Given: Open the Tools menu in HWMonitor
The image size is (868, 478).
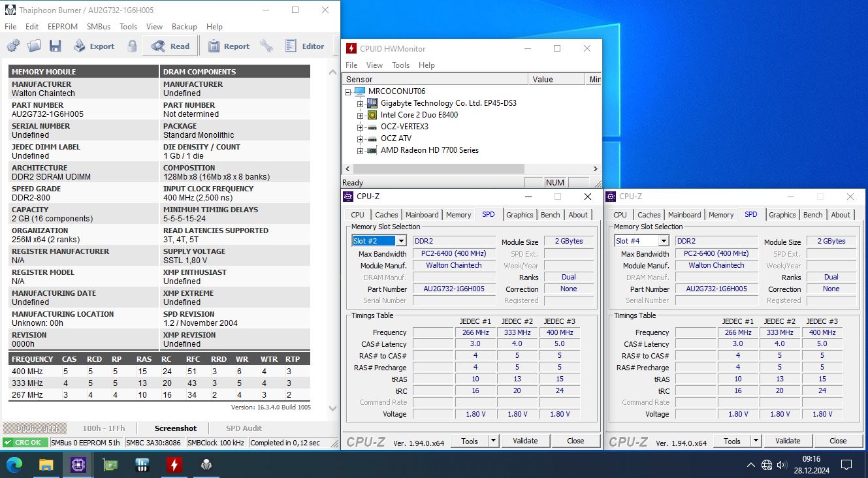Looking at the screenshot, I should [400, 65].
